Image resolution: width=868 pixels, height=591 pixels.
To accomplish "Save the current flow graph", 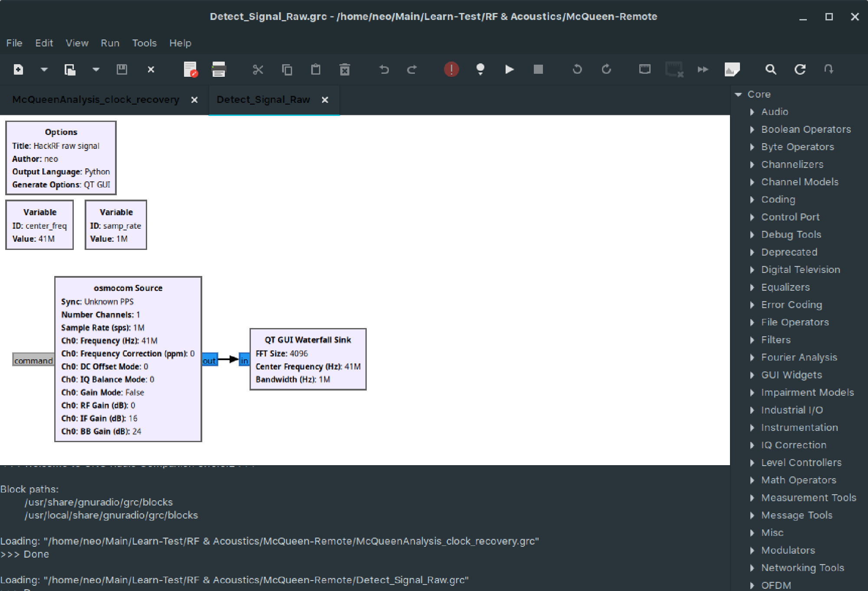I will 122,69.
